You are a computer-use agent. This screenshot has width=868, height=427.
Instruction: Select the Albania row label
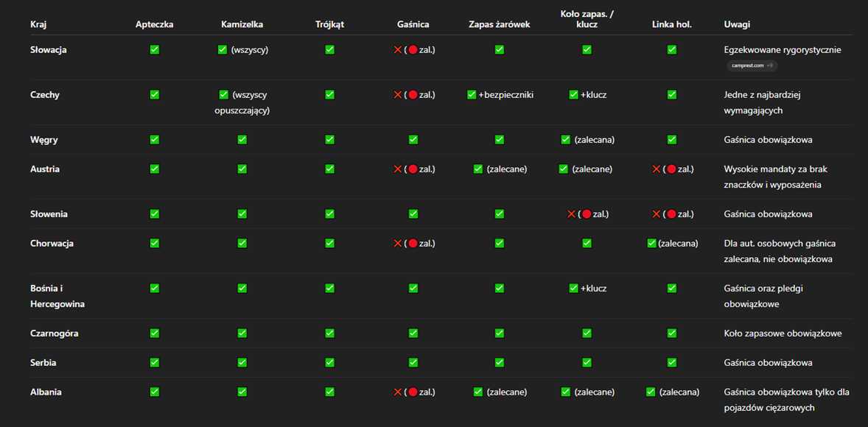[46, 392]
